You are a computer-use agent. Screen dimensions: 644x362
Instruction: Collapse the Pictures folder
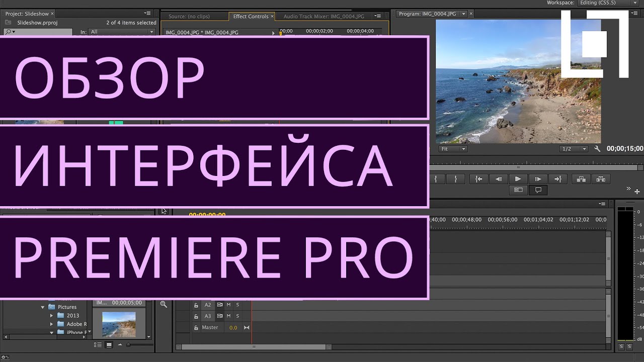[x=43, y=307]
